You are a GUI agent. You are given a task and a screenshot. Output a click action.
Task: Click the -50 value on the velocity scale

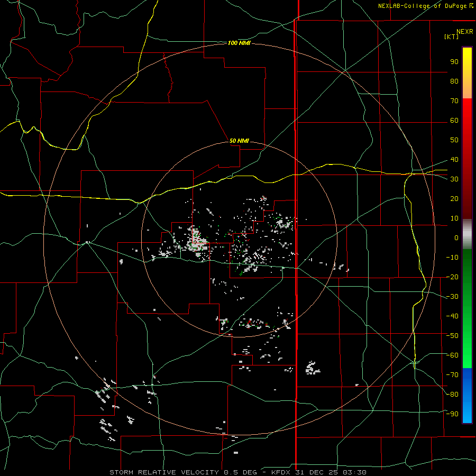(x=452, y=336)
